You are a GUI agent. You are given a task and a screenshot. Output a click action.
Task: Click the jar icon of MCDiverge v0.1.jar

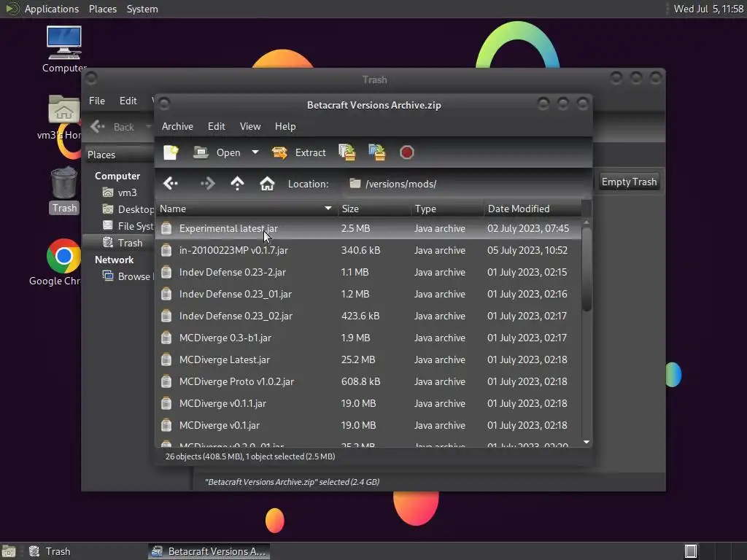(166, 426)
